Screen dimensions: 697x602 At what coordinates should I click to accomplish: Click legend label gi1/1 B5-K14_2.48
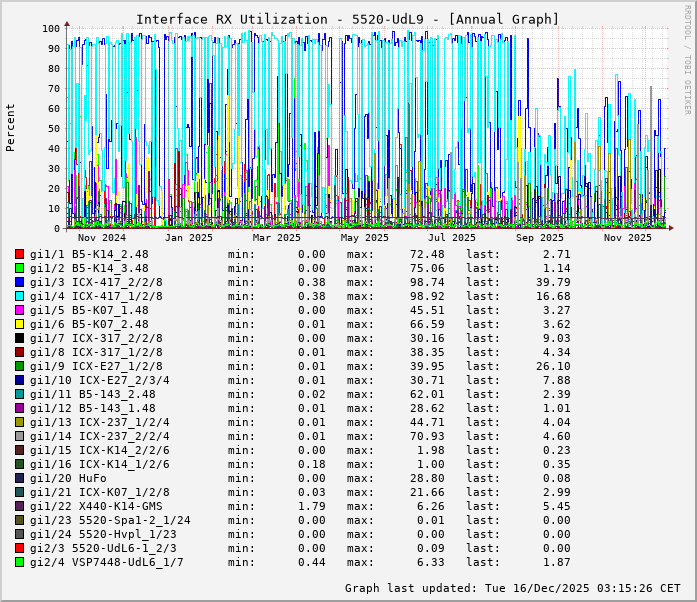(x=89, y=254)
